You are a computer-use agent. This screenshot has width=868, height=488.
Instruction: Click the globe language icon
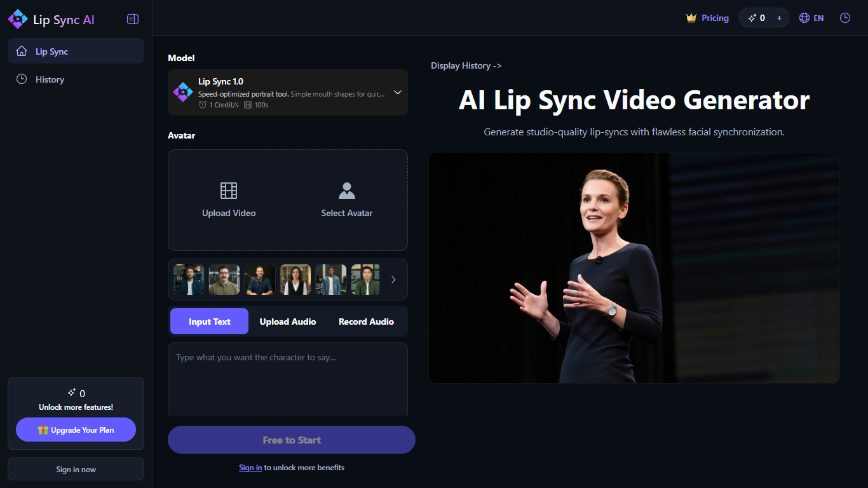[x=804, y=18]
